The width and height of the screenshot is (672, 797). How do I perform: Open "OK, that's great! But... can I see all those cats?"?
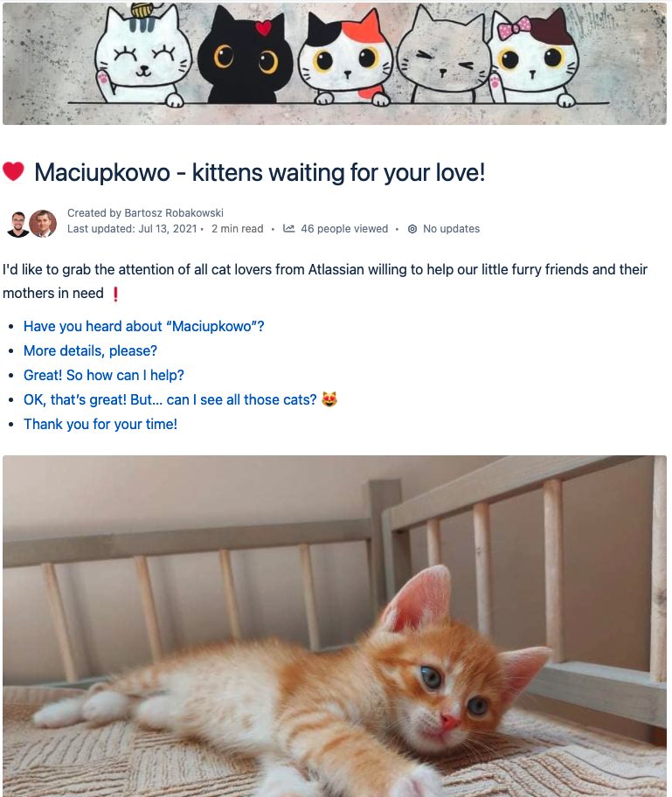pos(170,399)
